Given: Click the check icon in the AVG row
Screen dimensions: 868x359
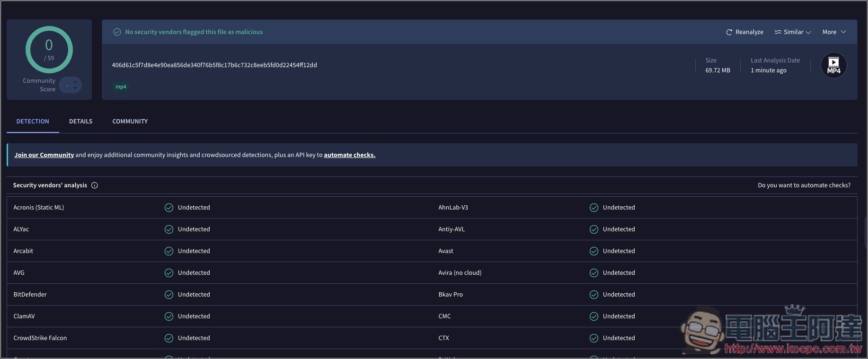Looking at the screenshot, I should [x=169, y=273].
